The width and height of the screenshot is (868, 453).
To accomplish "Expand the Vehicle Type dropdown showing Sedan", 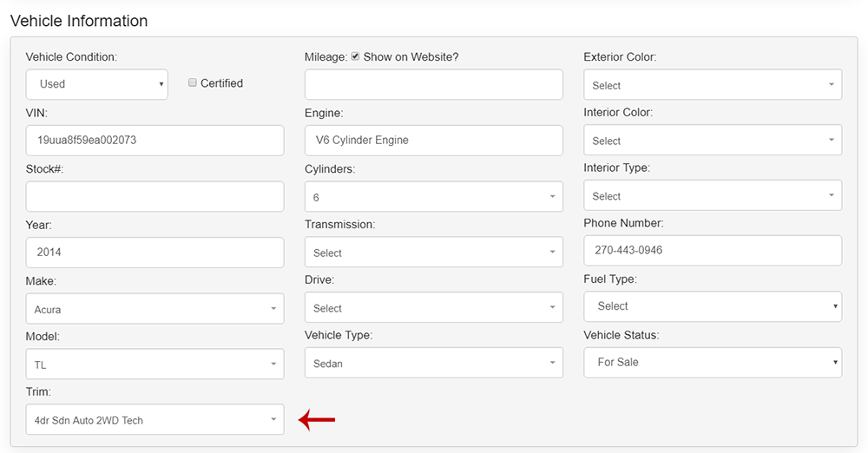I will [x=433, y=364].
